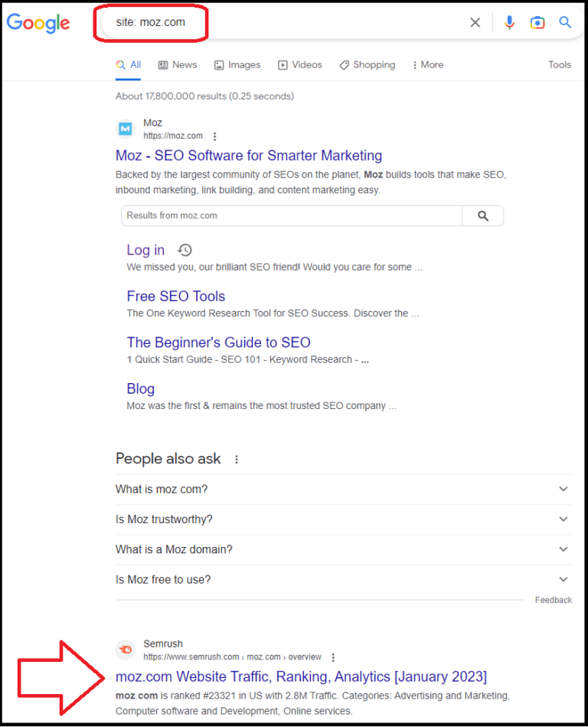Click the 'Feedback' link under People also ask

(553, 600)
